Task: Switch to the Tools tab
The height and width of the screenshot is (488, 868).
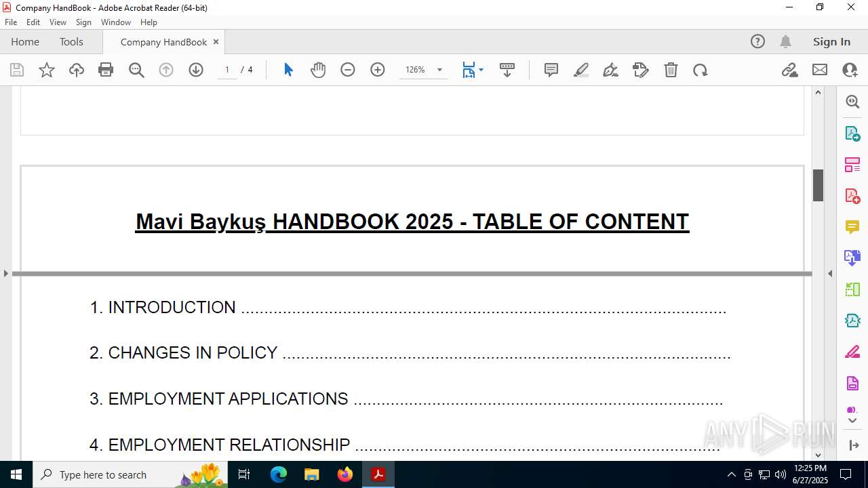Action: 71,41
